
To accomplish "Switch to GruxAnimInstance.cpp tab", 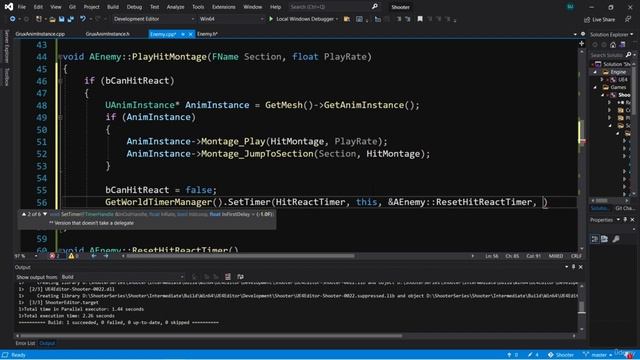I will pos(40,34).
